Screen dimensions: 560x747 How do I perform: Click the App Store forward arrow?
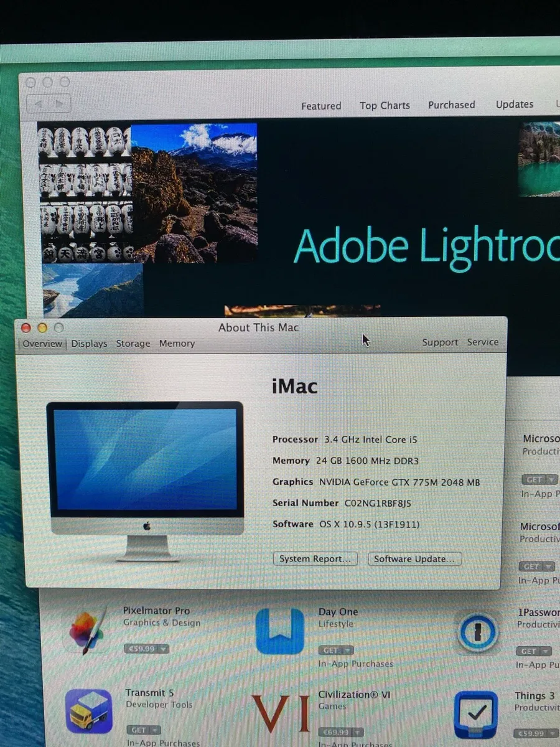pos(60,103)
